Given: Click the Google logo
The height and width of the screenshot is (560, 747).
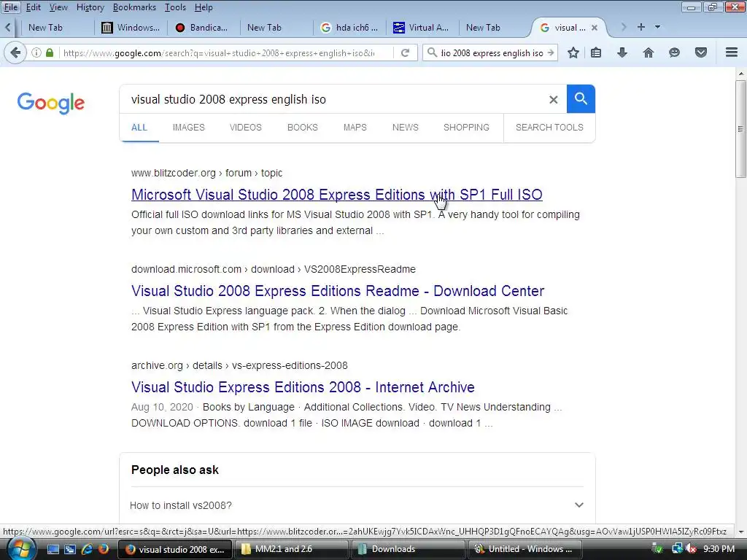Looking at the screenshot, I should (51, 103).
